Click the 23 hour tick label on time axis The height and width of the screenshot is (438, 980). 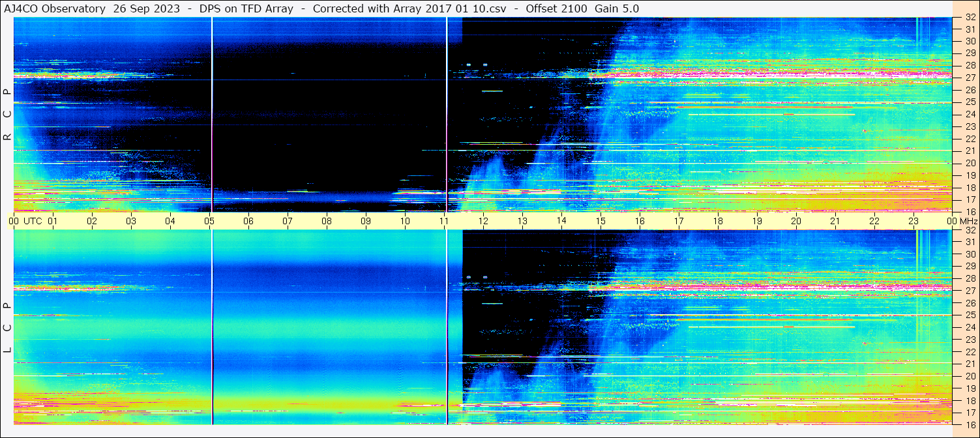pyautogui.click(x=913, y=221)
